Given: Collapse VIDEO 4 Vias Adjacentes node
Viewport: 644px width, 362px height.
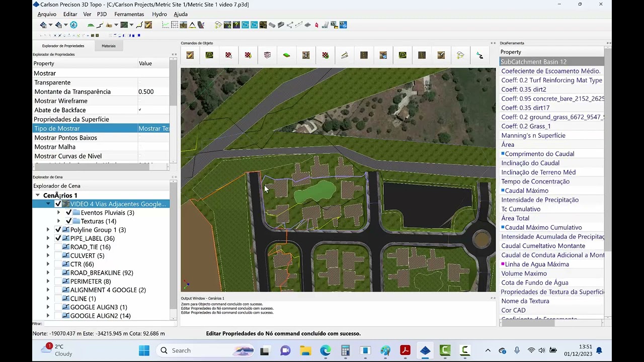Looking at the screenshot, I should pos(48,204).
